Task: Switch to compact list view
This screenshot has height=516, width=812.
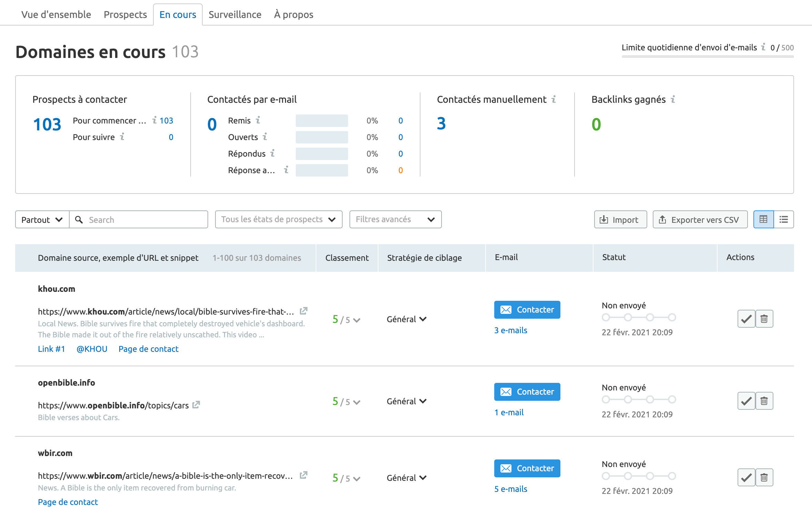Action: [784, 219]
